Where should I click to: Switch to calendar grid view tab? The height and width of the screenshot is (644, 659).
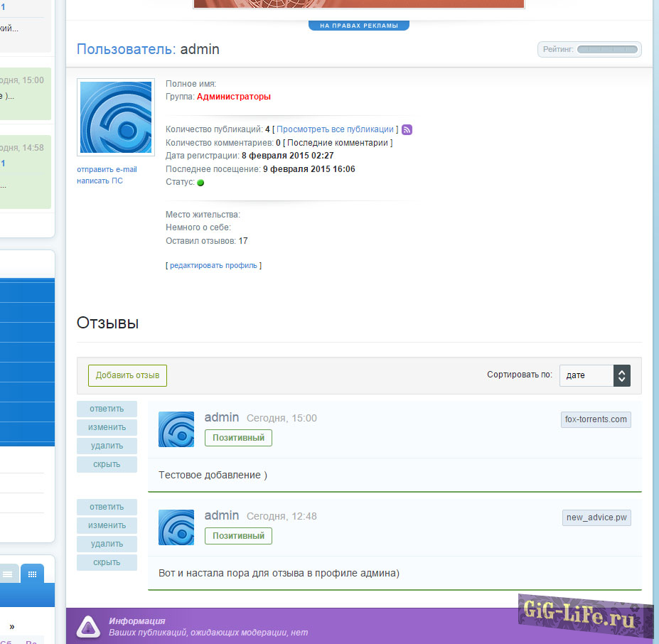point(32,573)
